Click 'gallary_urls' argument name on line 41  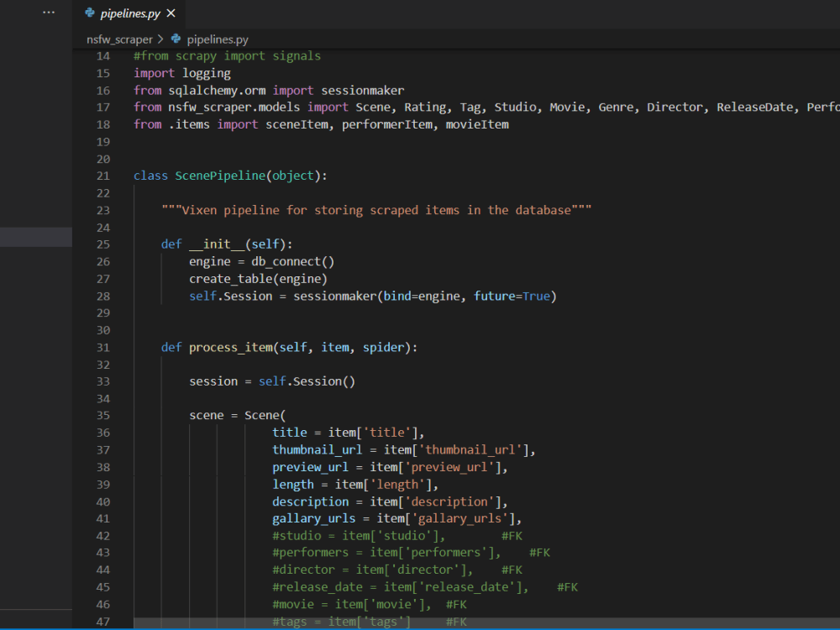pos(314,518)
